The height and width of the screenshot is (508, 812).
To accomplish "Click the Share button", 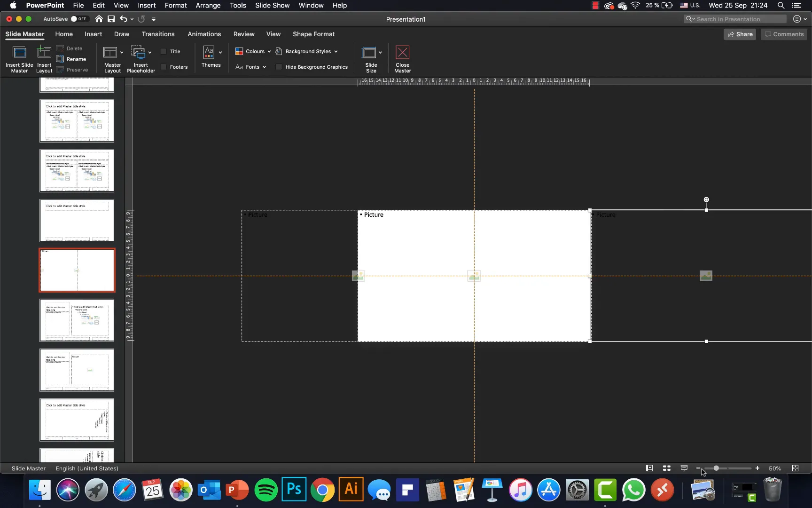I will [x=740, y=34].
